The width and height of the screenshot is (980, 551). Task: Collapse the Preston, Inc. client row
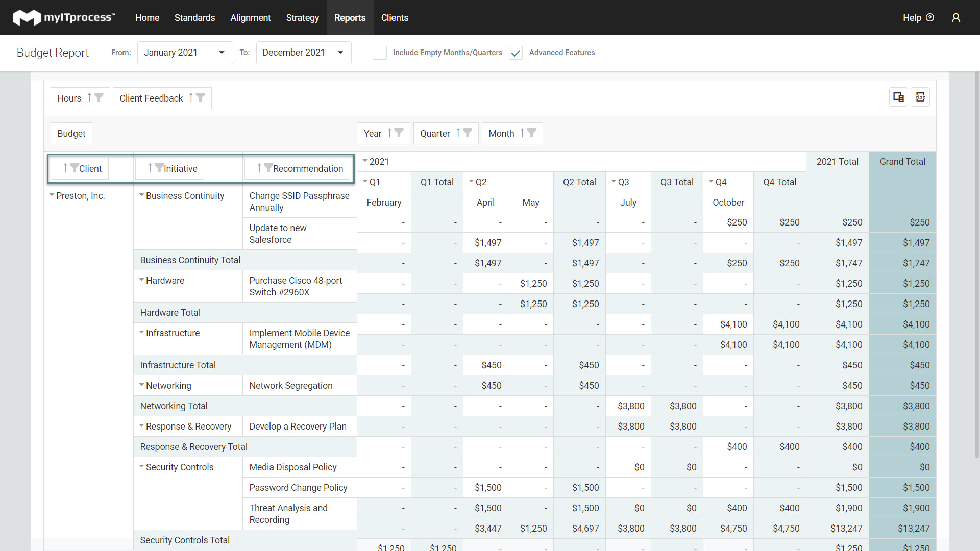pyautogui.click(x=52, y=195)
